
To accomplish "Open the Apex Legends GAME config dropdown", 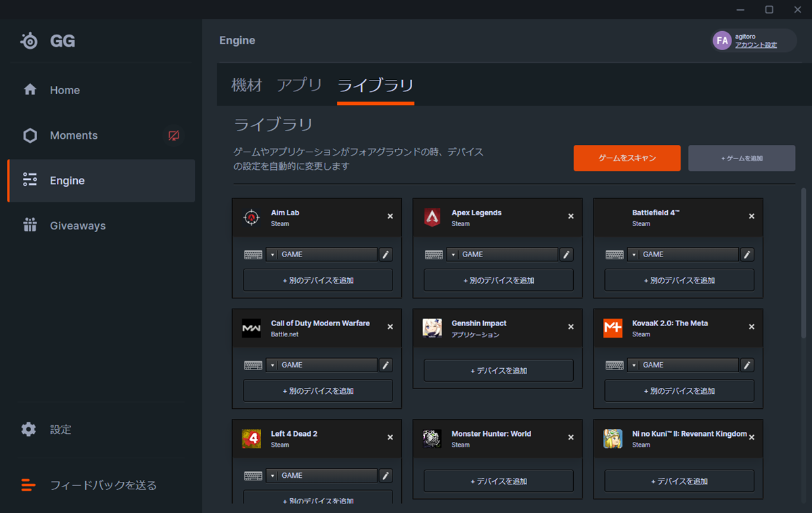I will (502, 254).
